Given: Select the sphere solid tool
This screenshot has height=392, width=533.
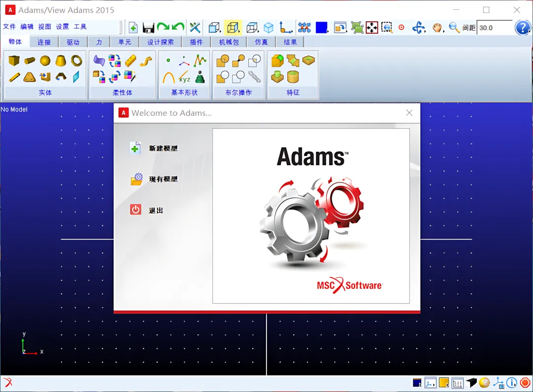Looking at the screenshot, I should [x=45, y=61].
